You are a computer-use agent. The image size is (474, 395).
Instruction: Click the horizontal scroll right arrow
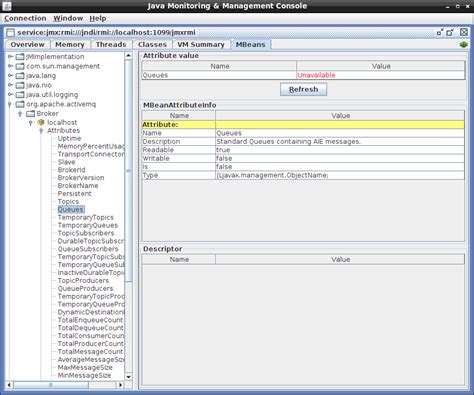click(x=120, y=385)
